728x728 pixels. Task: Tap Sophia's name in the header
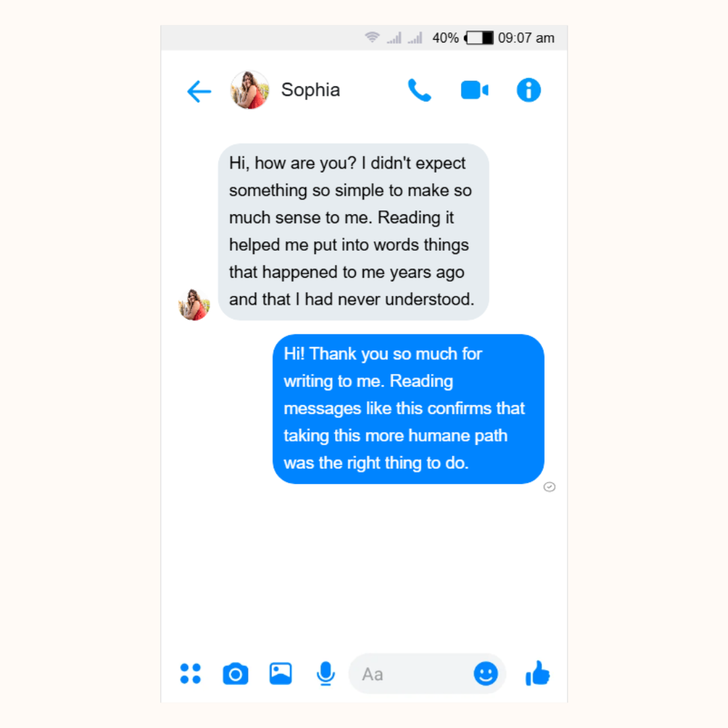pos(311,90)
